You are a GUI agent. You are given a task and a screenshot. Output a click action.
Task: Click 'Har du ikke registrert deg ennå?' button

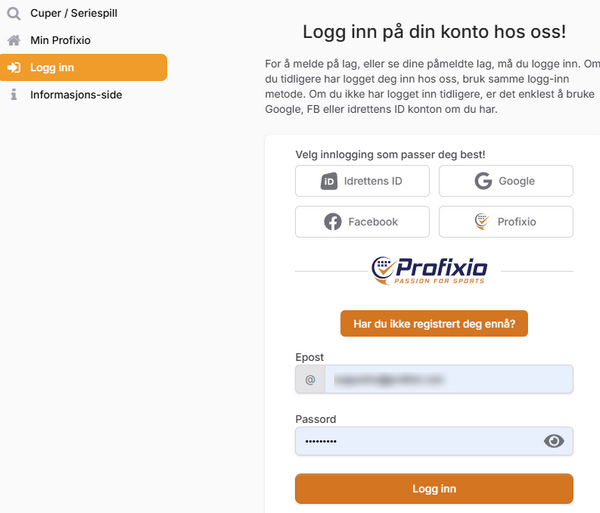pos(434,323)
